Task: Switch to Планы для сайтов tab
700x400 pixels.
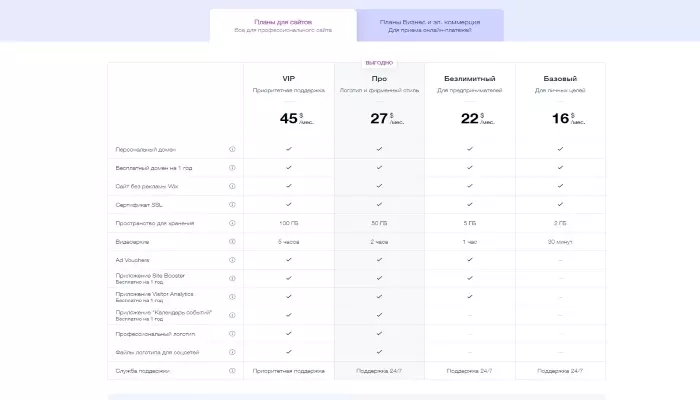Action: [x=283, y=25]
